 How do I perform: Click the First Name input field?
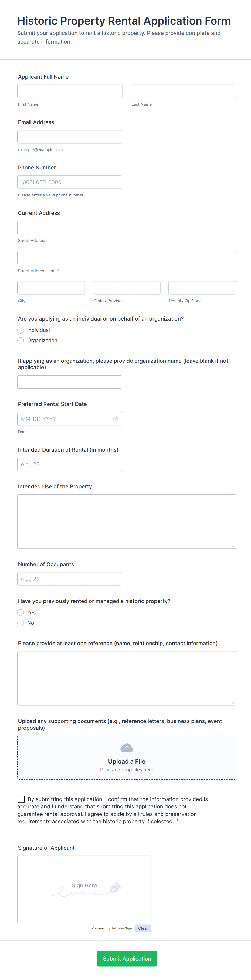click(x=69, y=91)
